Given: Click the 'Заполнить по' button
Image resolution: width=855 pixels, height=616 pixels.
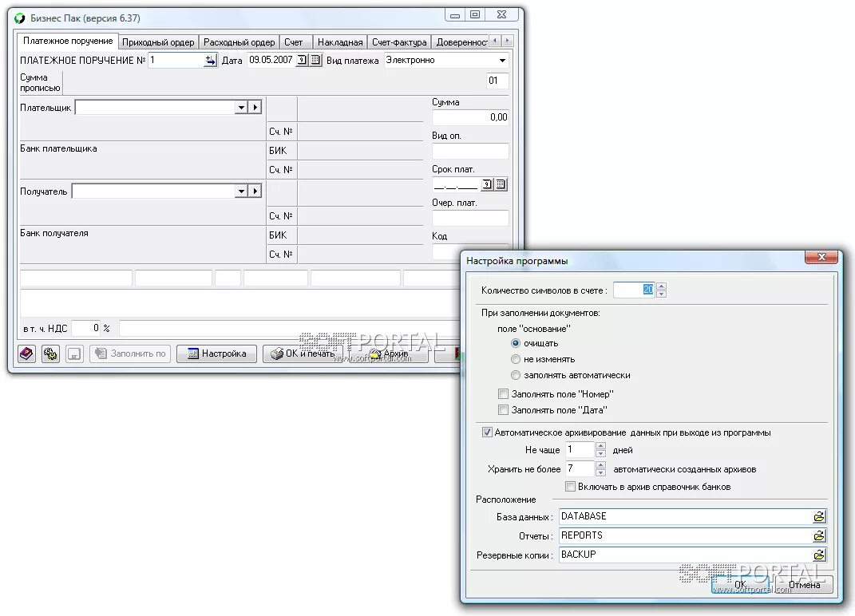Looking at the screenshot, I should coord(130,353).
